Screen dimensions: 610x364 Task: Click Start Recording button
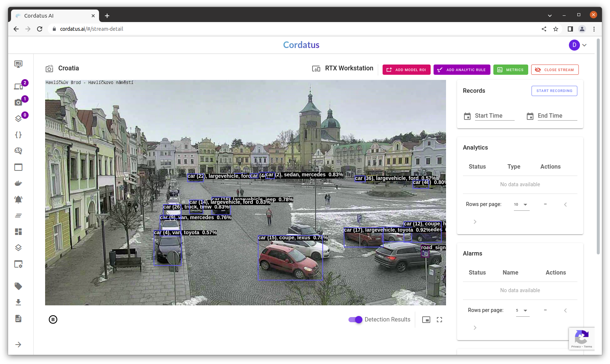pos(554,91)
